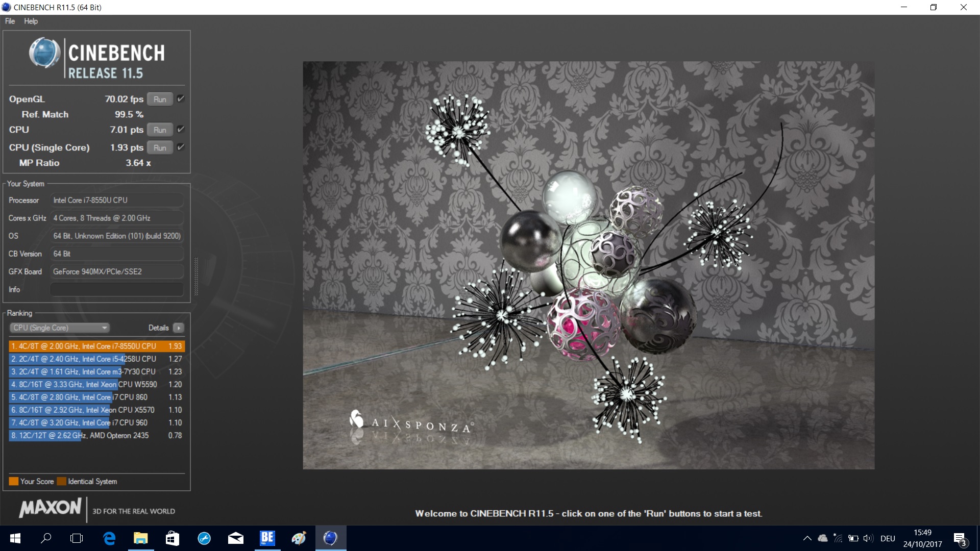Launch Microsoft Edge from the taskbar
The width and height of the screenshot is (980, 551).
pyautogui.click(x=109, y=538)
